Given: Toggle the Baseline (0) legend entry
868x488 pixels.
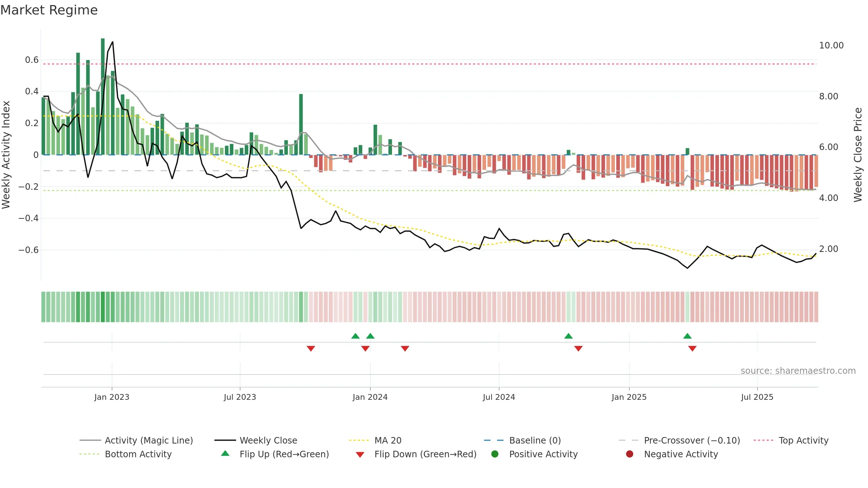Looking at the screenshot, I should click(522, 440).
